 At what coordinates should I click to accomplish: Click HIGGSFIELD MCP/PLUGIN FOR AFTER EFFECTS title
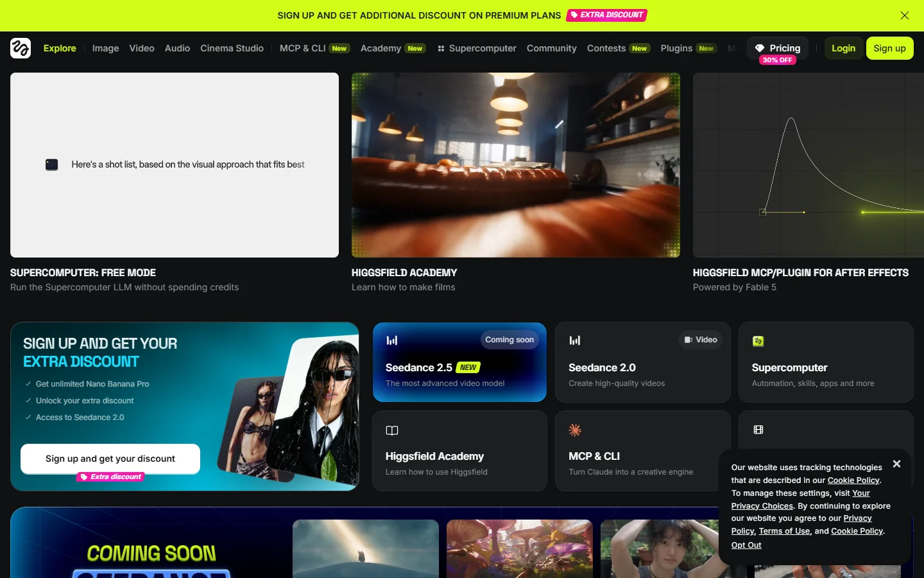[x=801, y=272]
